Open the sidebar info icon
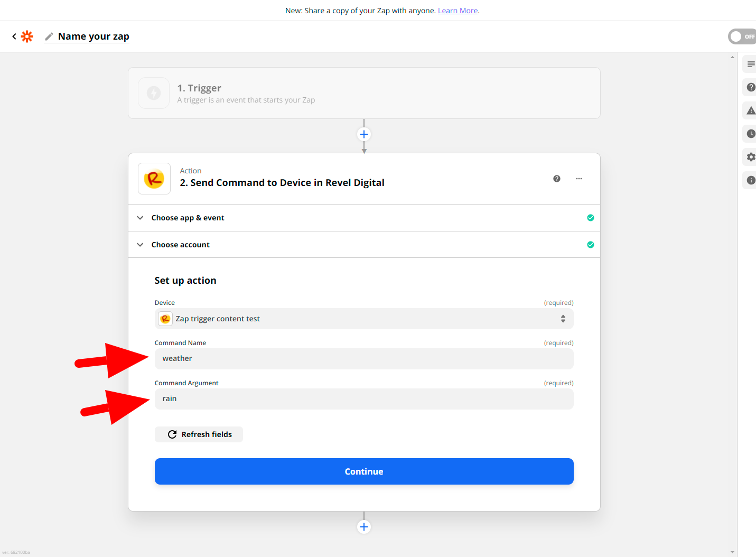 (x=751, y=180)
